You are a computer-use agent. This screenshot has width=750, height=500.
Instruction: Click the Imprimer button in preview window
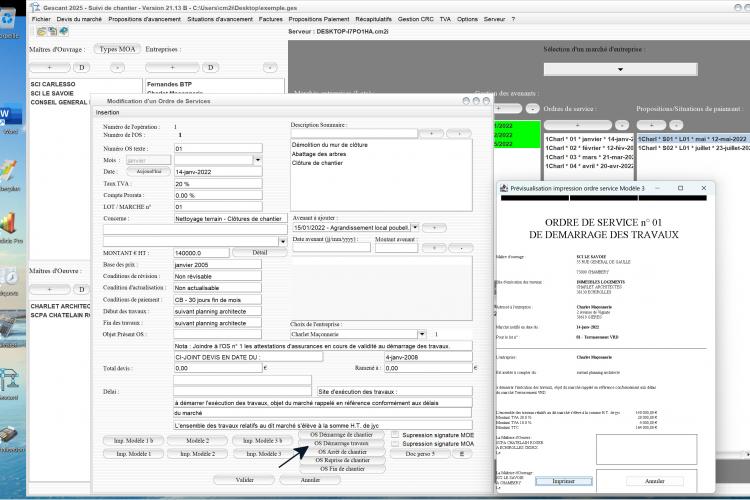click(563, 481)
